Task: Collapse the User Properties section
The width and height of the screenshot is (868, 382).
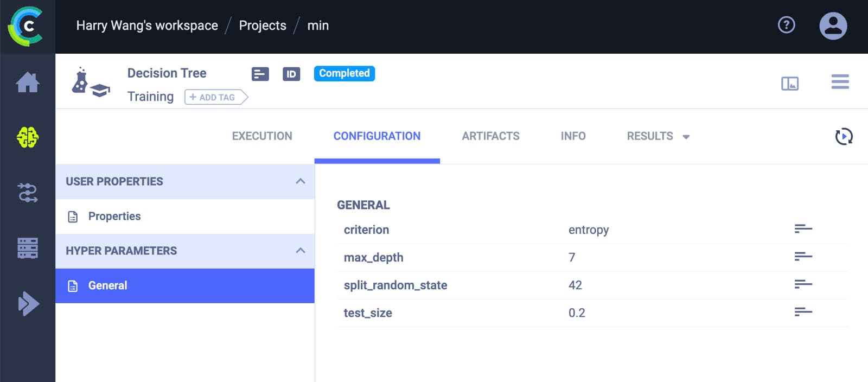Action: coord(301,181)
